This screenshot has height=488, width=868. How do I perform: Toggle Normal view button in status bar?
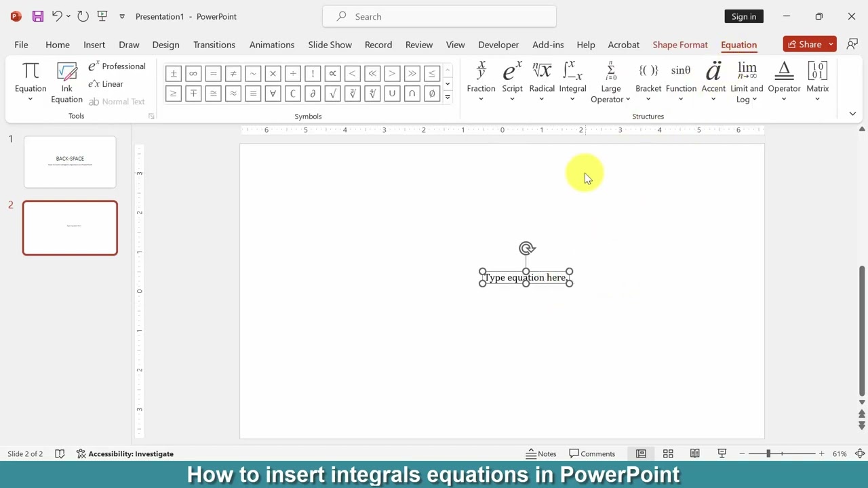641,453
